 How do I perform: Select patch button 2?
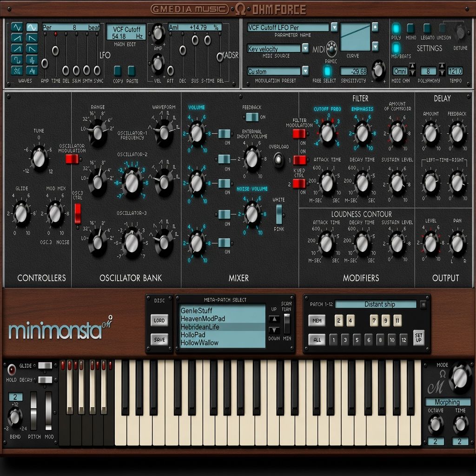[339, 320]
